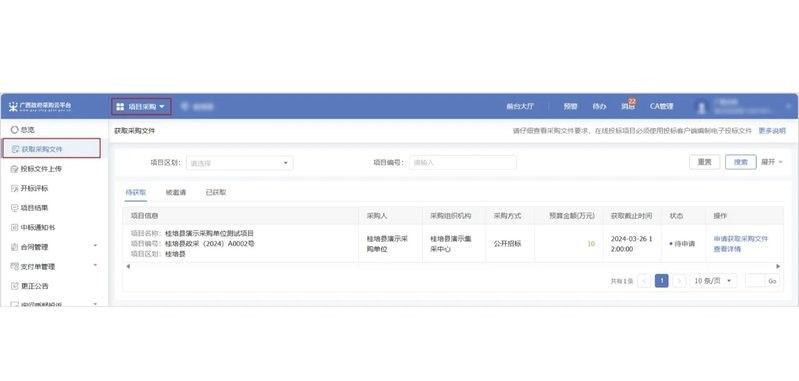
Task: Go to the next page arrow
Action: 679,281
